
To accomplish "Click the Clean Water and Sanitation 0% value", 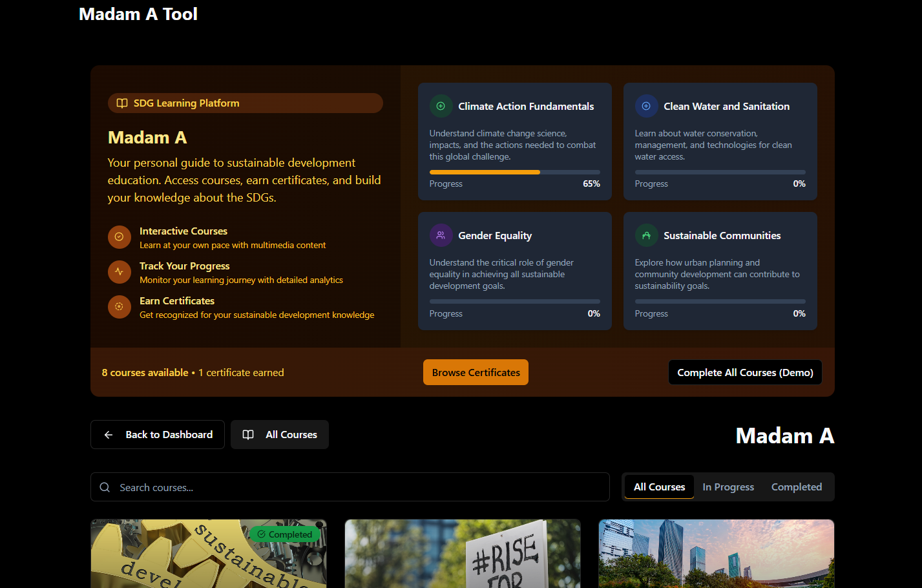I will 799,184.
